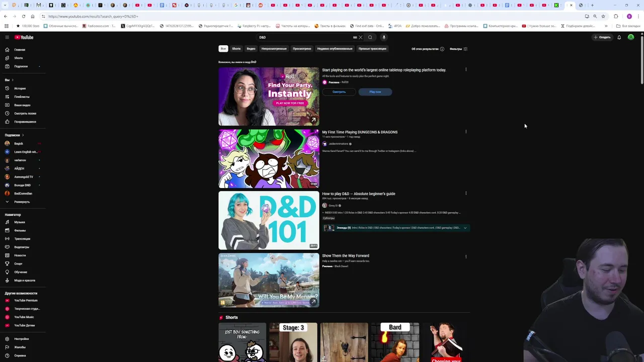Bookmark page with browser star icon
Viewport: 644px width, 362px height.
tap(603, 16)
